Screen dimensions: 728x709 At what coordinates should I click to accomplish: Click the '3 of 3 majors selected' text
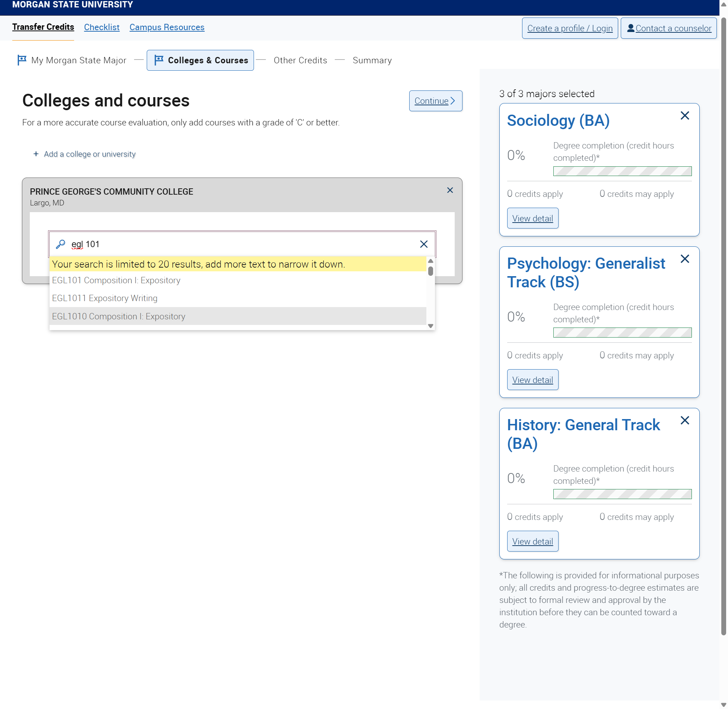pos(547,93)
